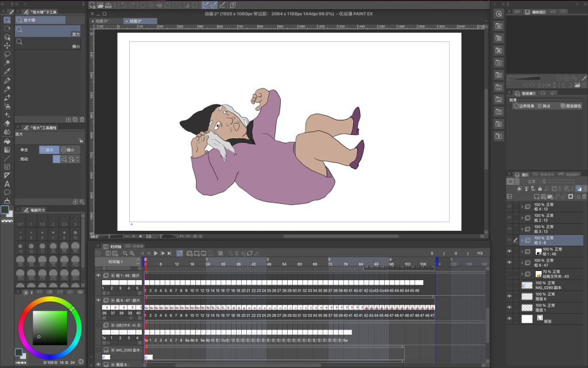Screen dimensions: 588x368
Task: Click the main drawing color swatch
Action: coord(5,210)
